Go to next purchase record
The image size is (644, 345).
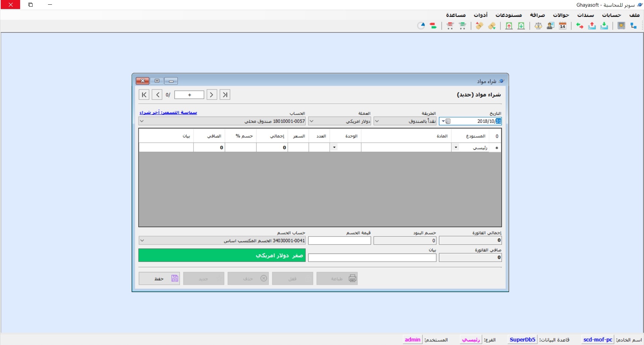coord(212,95)
